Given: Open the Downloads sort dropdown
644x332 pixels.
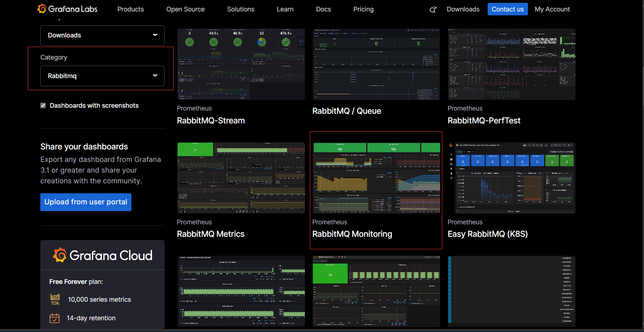Looking at the screenshot, I should tap(102, 35).
